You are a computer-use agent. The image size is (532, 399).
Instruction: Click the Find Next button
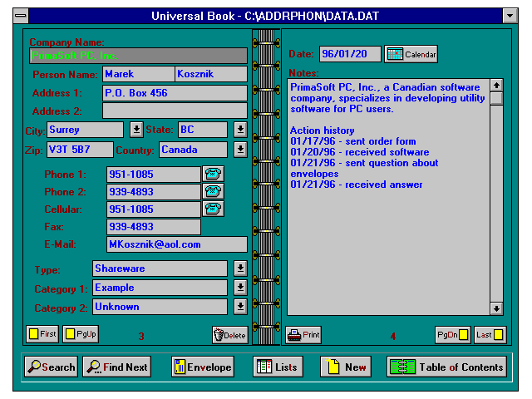[115, 367]
